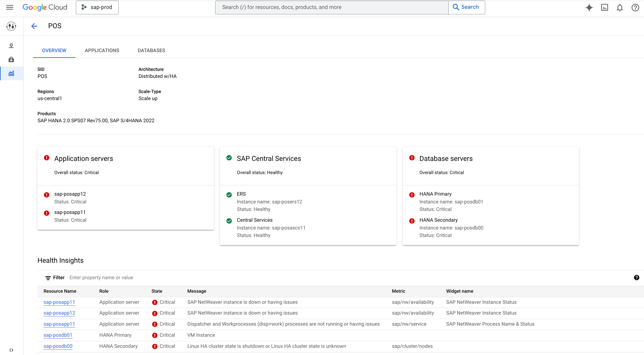This screenshot has height=355, width=644.
Task: Click critical icon beside HANA Primary
Action: click(x=412, y=195)
